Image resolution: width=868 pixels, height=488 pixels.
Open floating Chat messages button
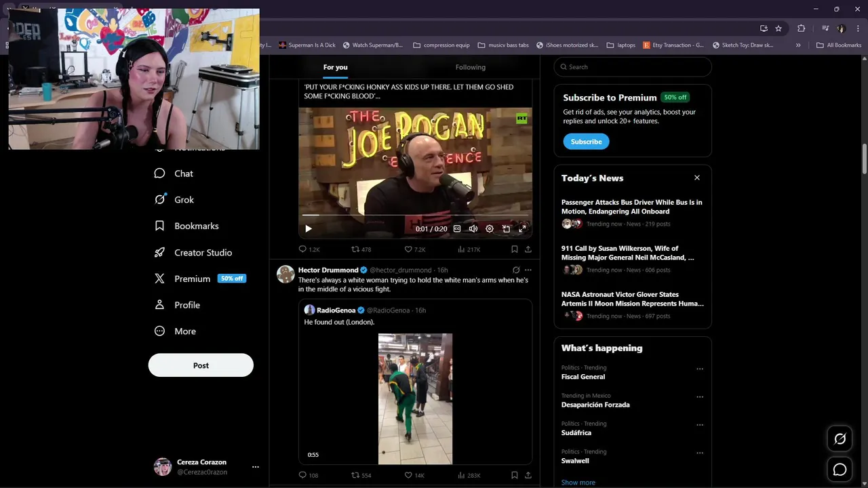[x=840, y=470]
